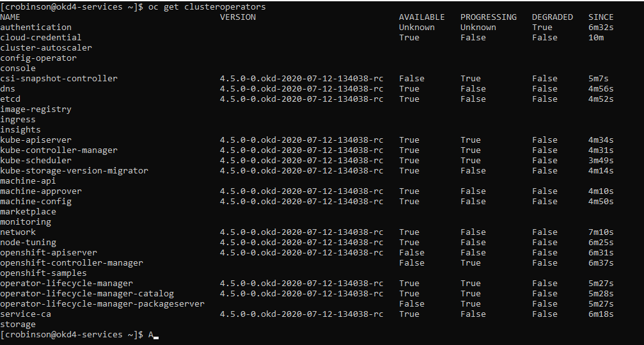Select the SINCE column header
The width and height of the screenshot is (644, 345).
point(601,17)
